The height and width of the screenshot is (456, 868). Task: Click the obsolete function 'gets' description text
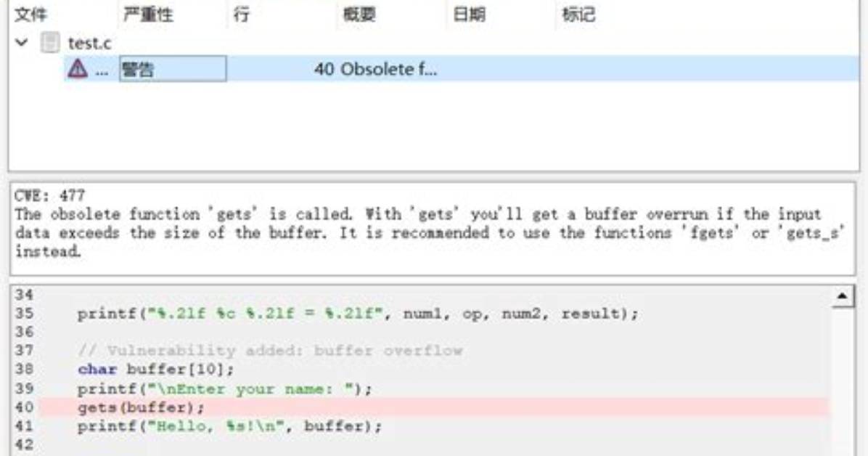pyautogui.click(x=430, y=232)
